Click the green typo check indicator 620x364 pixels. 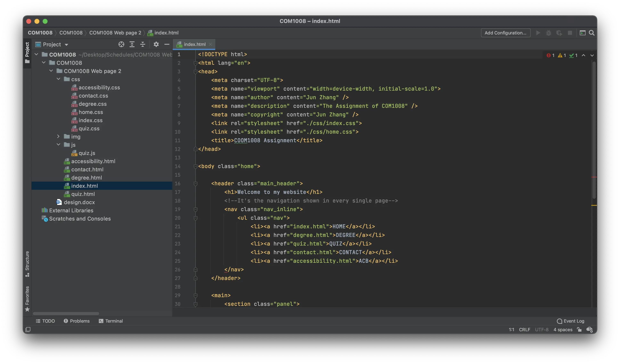(x=573, y=55)
